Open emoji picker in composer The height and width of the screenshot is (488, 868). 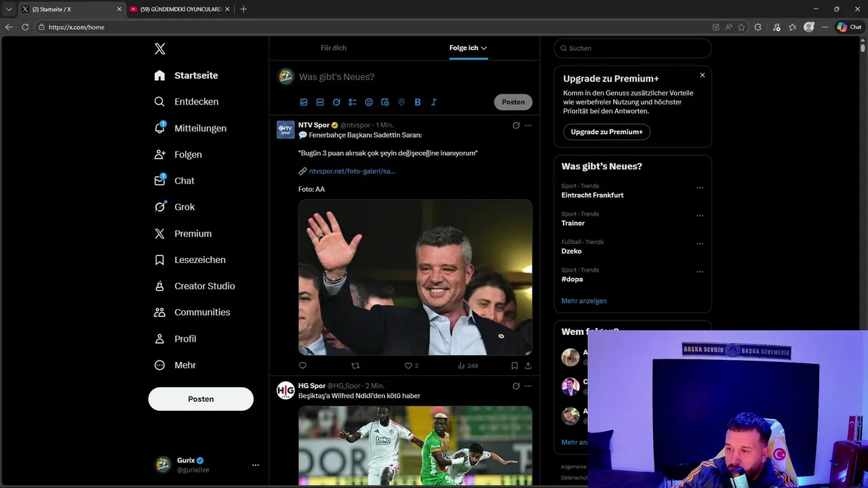tap(369, 102)
